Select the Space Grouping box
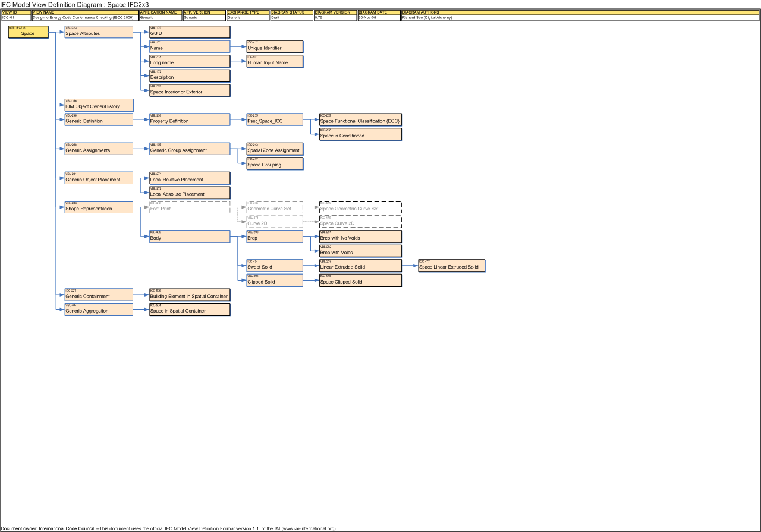The height and width of the screenshot is (532, 761). (275, 163)
